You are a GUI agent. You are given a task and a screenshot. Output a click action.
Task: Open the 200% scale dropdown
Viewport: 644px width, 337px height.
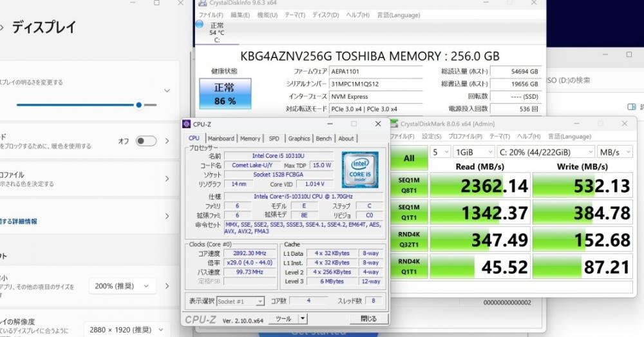(x=122, y=286)
